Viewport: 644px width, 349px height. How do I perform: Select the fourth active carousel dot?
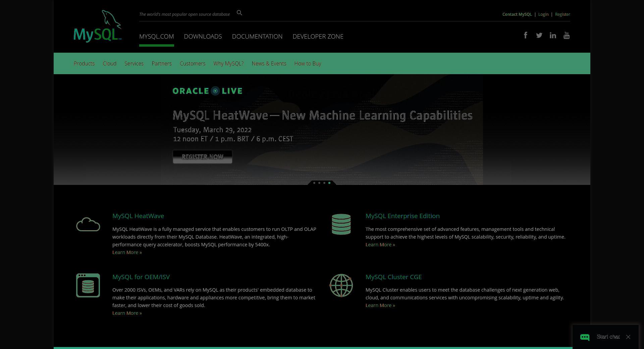coord(329,183)
